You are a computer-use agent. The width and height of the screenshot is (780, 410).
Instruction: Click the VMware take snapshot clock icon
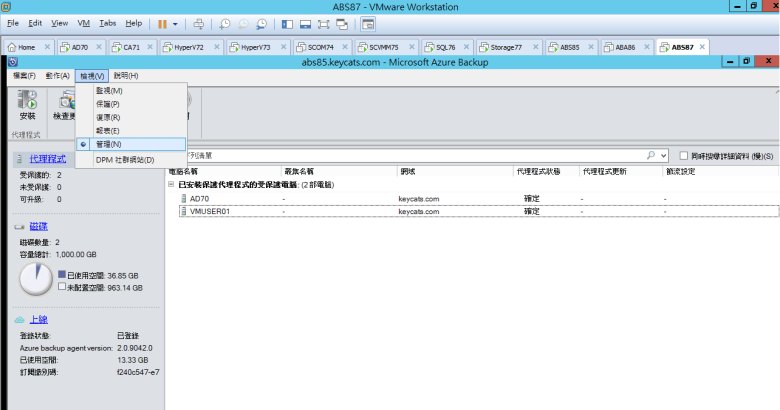click(224, 23)
